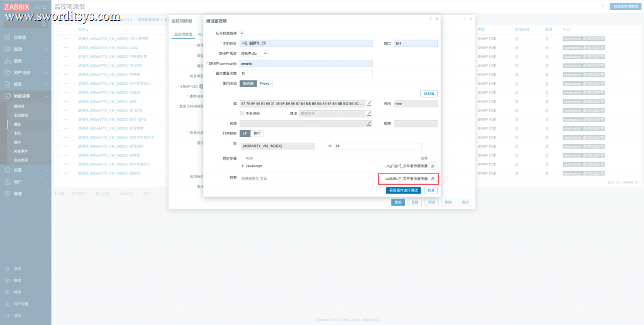The height and width of the screenshot is (325, 644).
Task: Select 服务器 option for 使用测试
Action: (248, 84)
